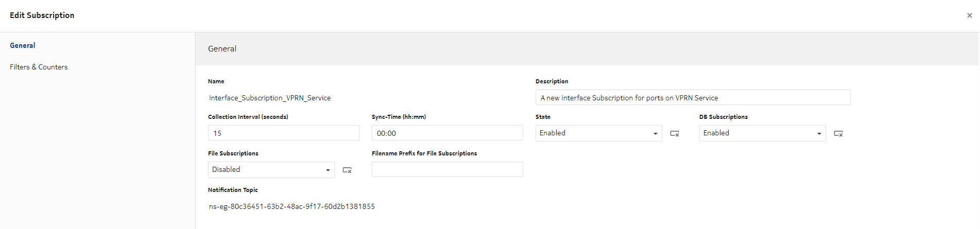Focus the Collection Interval input
980x229 pixels.
(283, 133)
